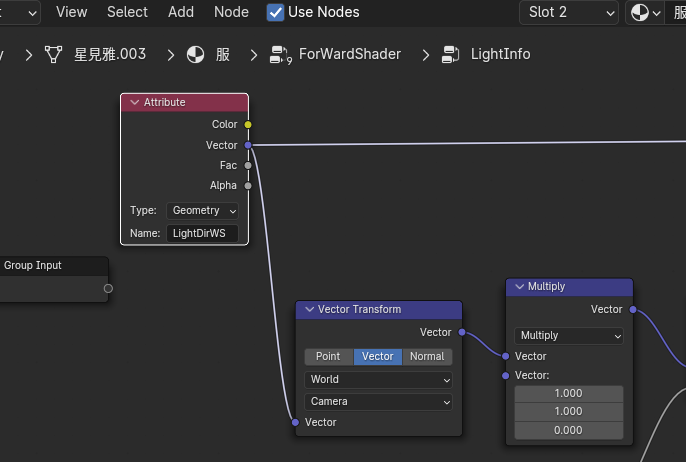Select Normal type in Vector Transform
The width and height of the screenshot is (686, 462).
click(x=427, y=356)
